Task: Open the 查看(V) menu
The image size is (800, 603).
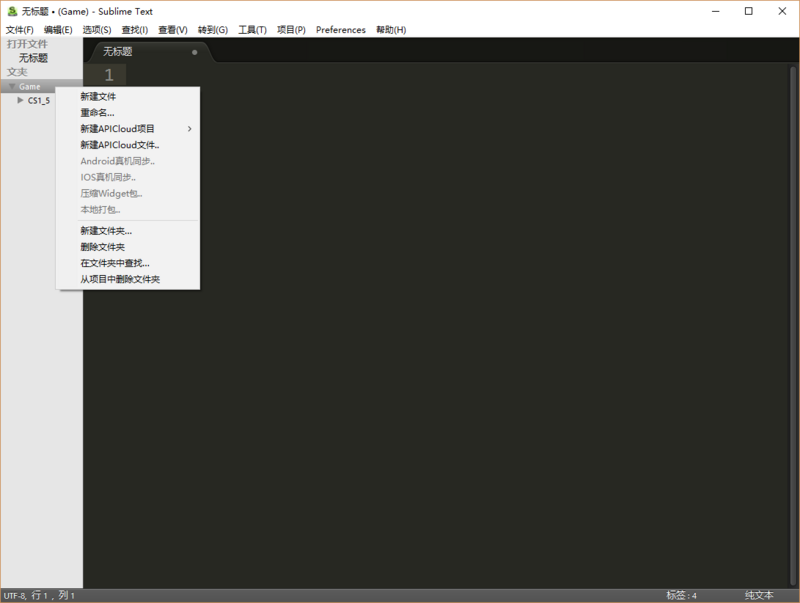Action: [x=173, y=30]
